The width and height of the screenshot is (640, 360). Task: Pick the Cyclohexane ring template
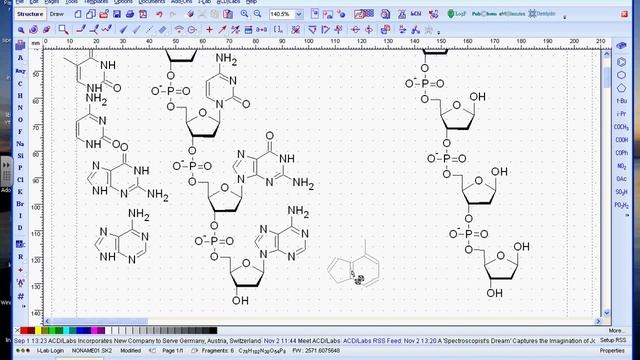[x=621, y=75]
